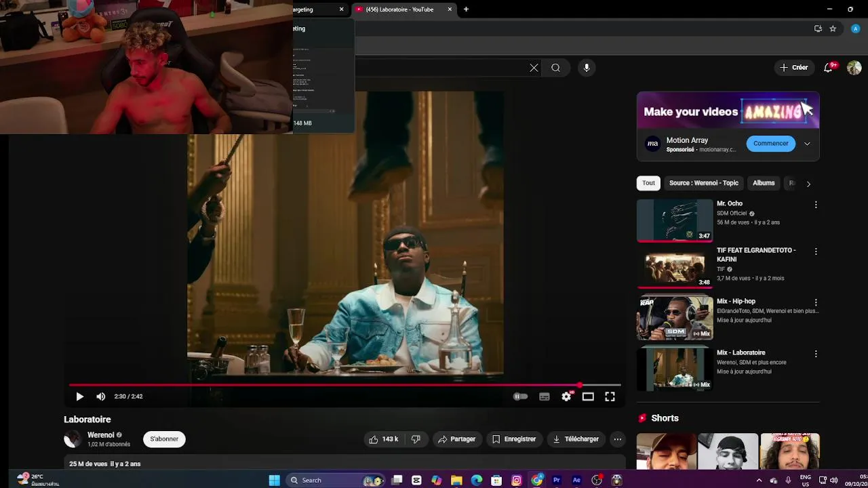The image size is (868, 488).
Task: Click Commencer on Motion Array ad
Action: click(770, 144)
